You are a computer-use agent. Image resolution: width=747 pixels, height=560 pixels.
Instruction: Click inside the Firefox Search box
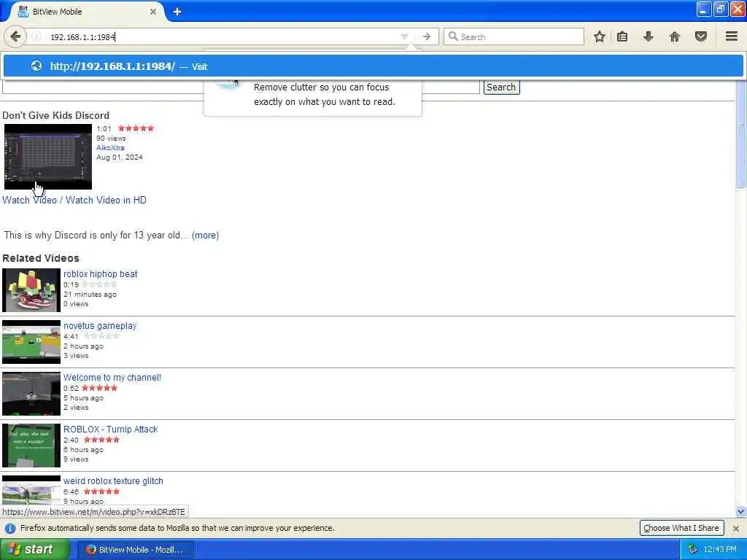514,36
